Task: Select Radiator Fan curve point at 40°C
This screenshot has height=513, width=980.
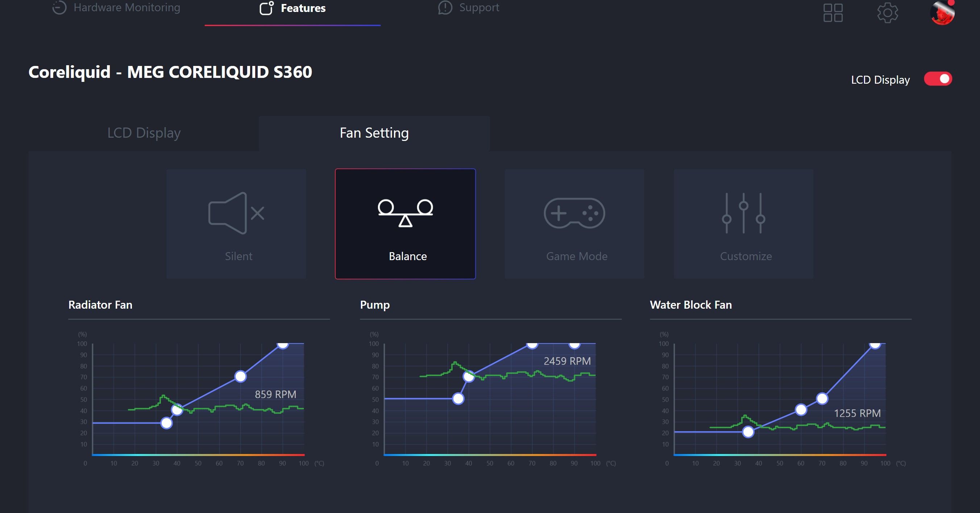Action: (177, 410)
